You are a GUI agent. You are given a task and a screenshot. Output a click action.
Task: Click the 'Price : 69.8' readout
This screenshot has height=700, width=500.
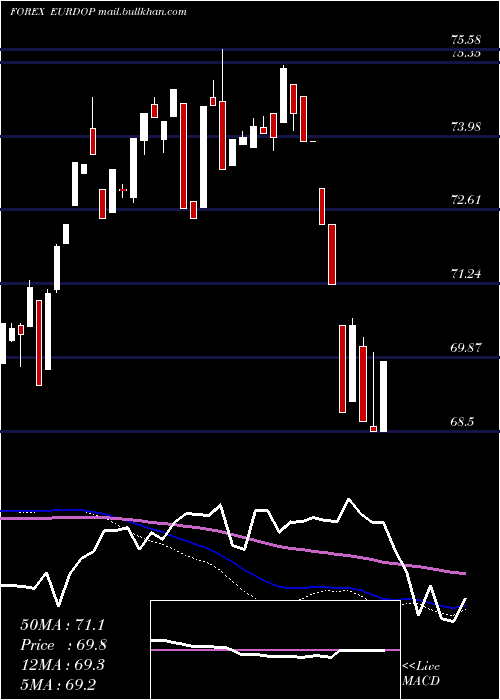pyautogui.click(x=63, y=645)
